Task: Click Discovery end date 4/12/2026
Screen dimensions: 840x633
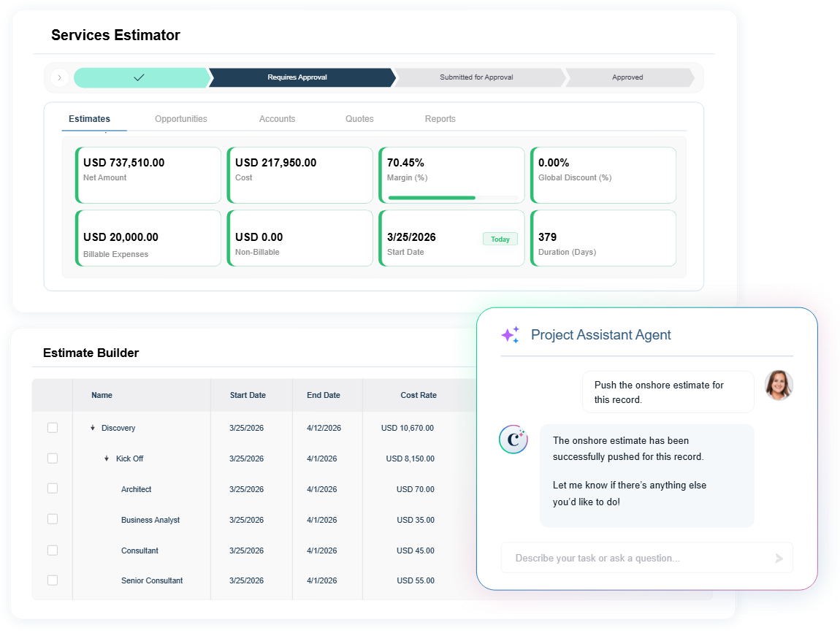Action: 324,428
